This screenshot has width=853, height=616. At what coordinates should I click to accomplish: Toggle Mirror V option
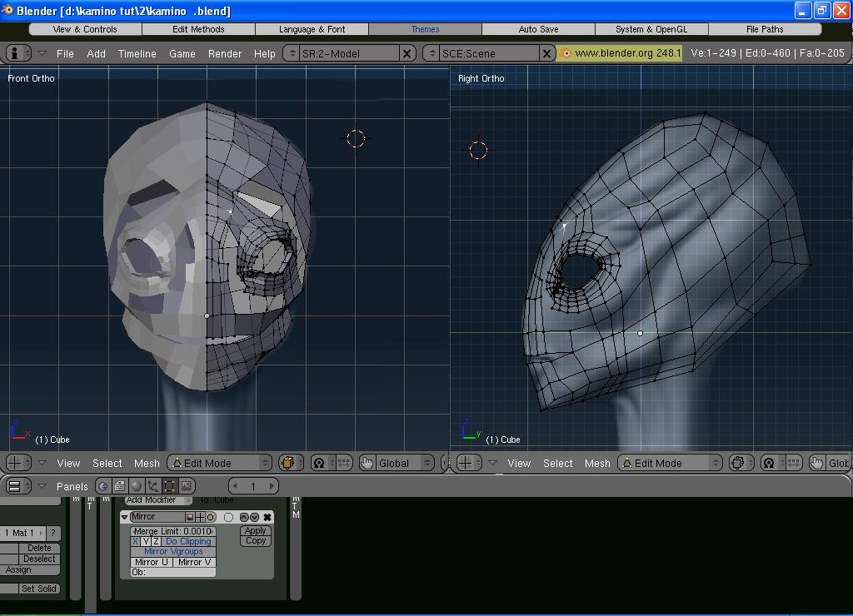tap(195, 562)
